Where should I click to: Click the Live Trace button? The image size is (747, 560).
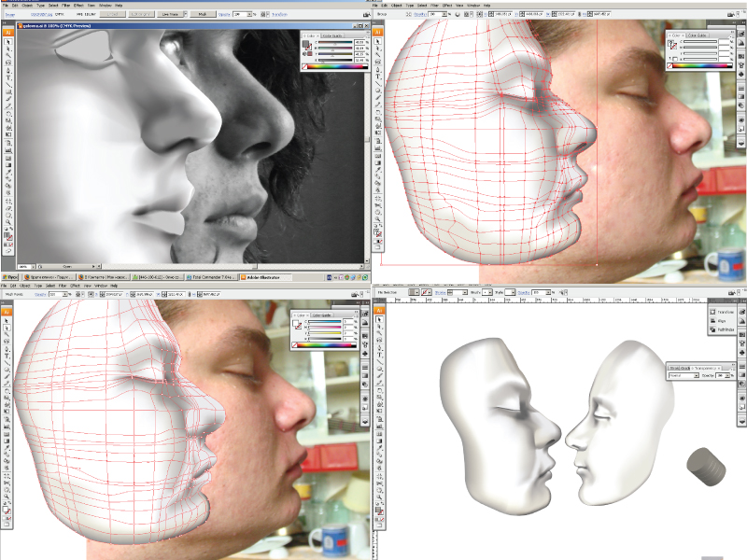click(171, 15)
